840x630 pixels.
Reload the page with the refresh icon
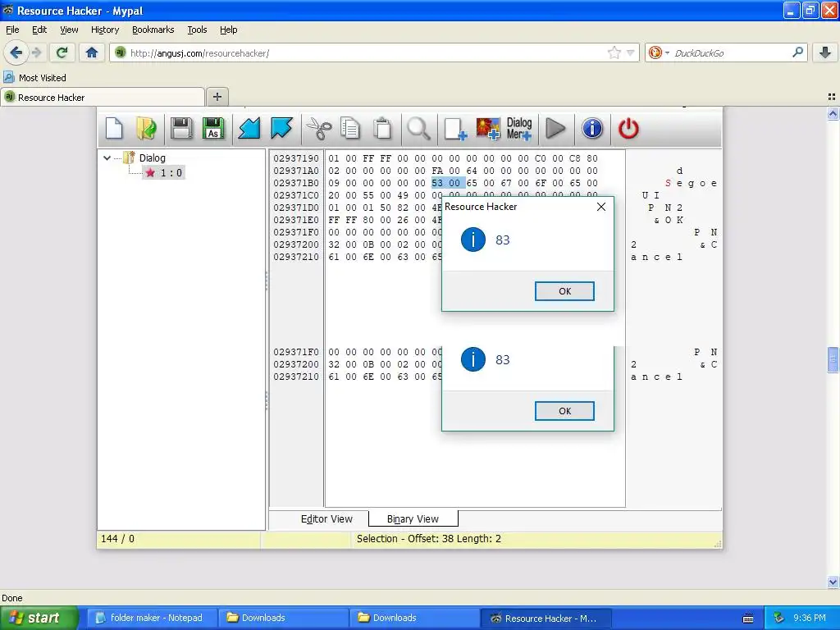[x=62, y=52]
